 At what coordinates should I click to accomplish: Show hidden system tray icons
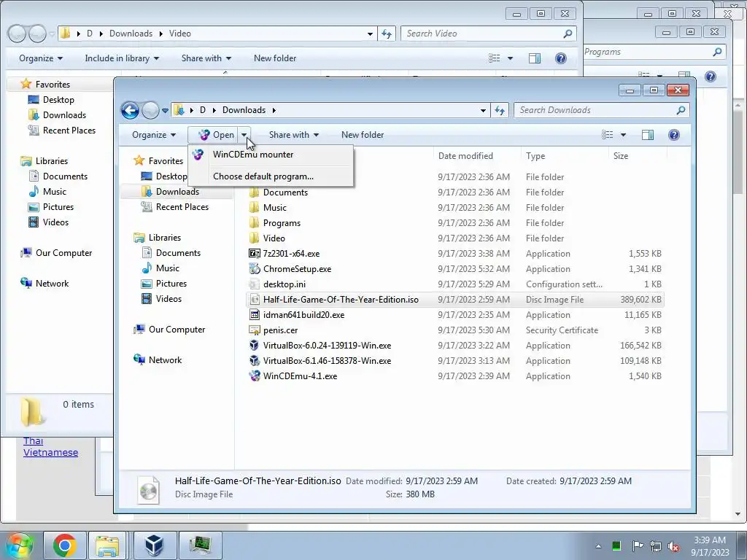coord(598,546)
